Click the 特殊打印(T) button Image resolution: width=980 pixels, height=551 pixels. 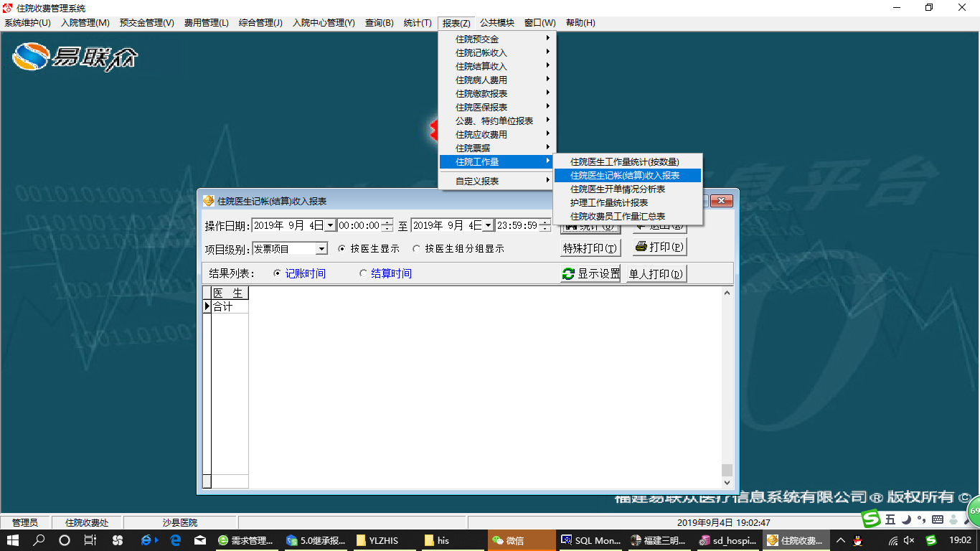[590, 248]
